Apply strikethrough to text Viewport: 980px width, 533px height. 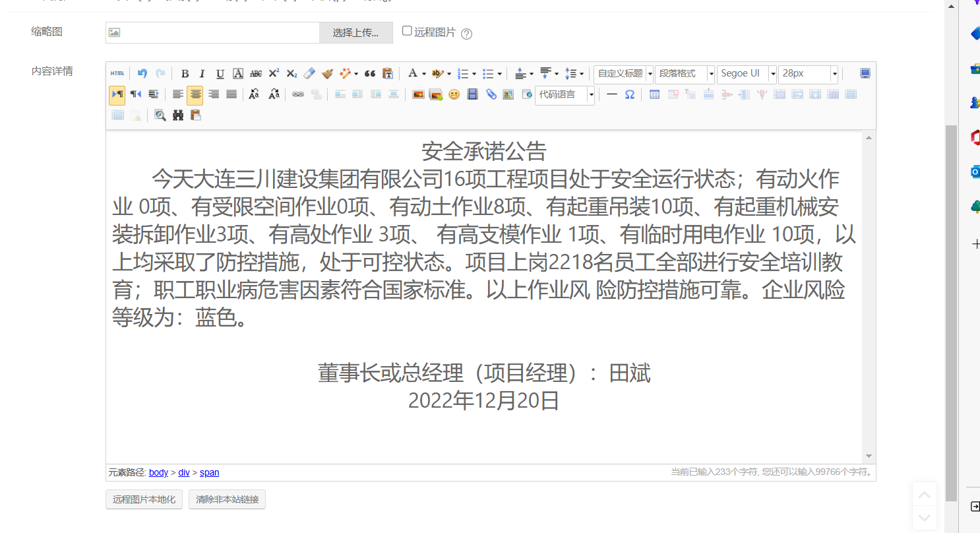tap(256, 74)
